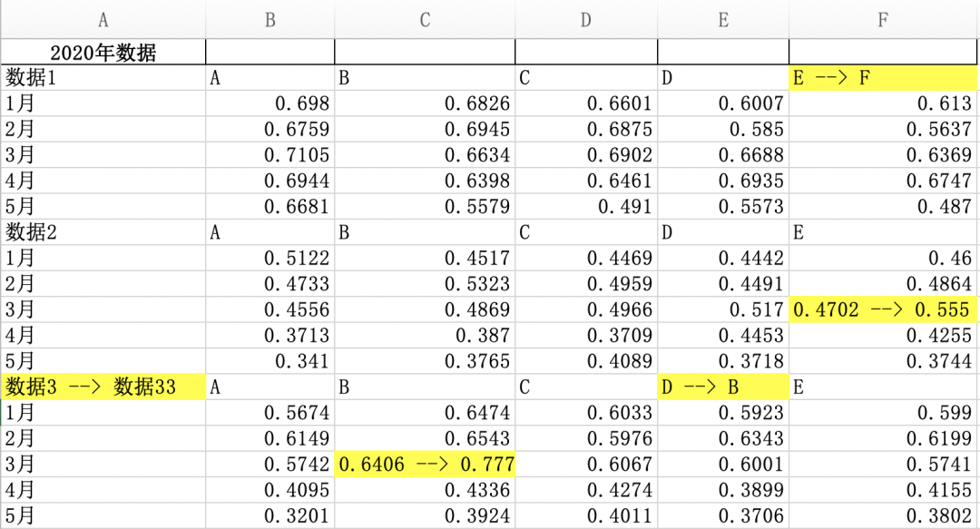Select cell with value 0.5674

pos(270,413)
